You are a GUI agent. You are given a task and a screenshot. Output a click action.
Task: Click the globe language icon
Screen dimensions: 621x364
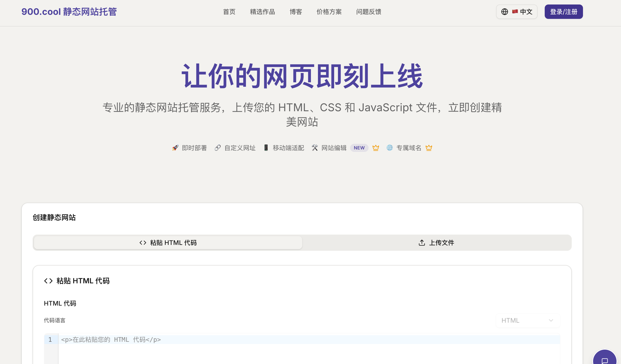coord(504,11)
